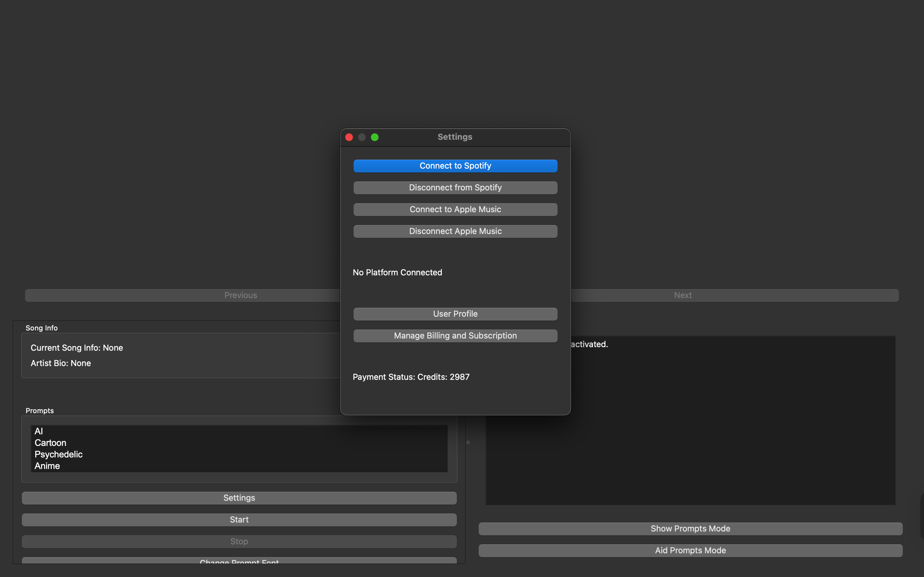Screen dimensions: 924x577
Task: Open Manage Billing and Subscription
Action: [455, 335]
